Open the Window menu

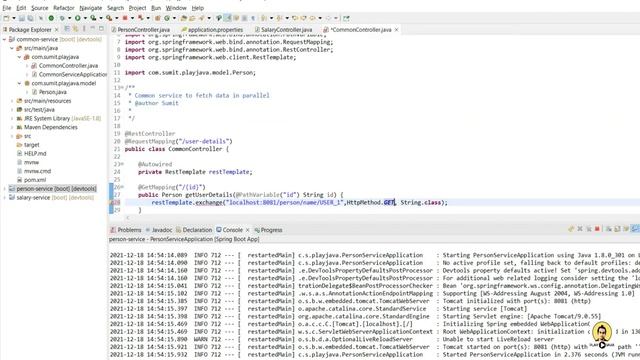click(x=176, y=8)
